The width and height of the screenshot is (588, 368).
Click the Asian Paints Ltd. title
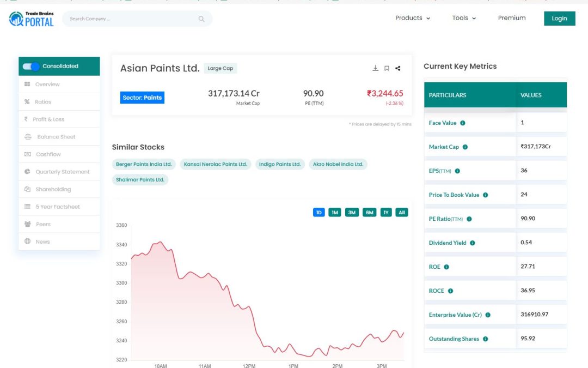[160, 68]
